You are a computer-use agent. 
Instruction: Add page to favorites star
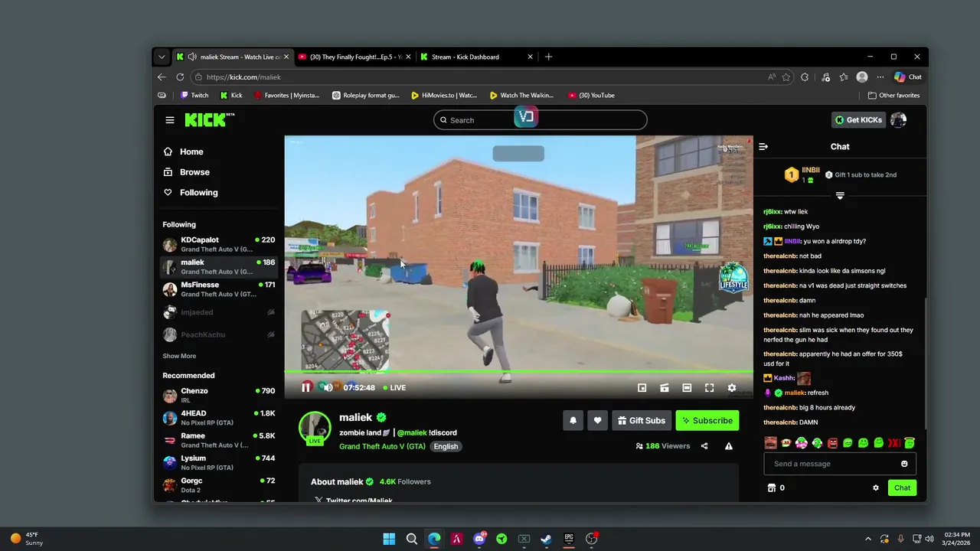(786, 77)
